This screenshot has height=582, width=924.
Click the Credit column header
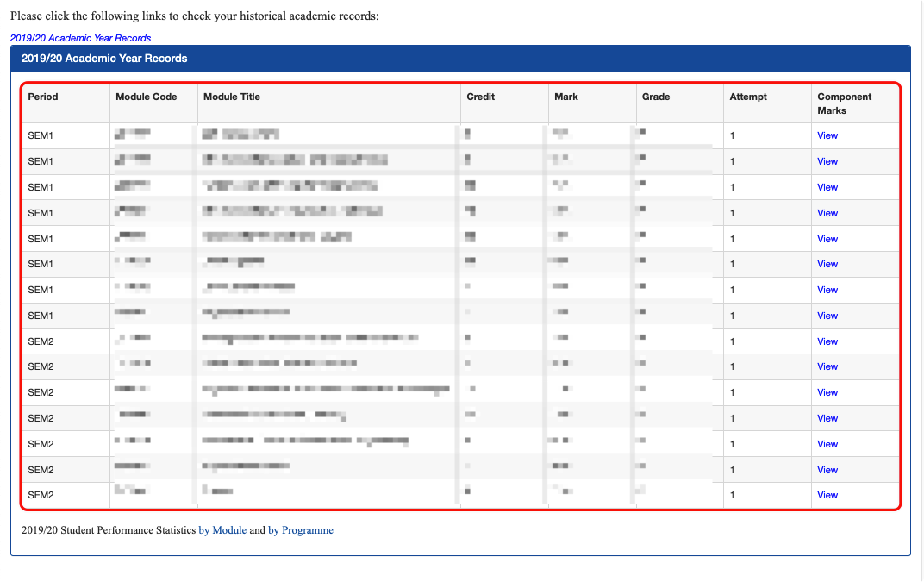coord(480,97)
